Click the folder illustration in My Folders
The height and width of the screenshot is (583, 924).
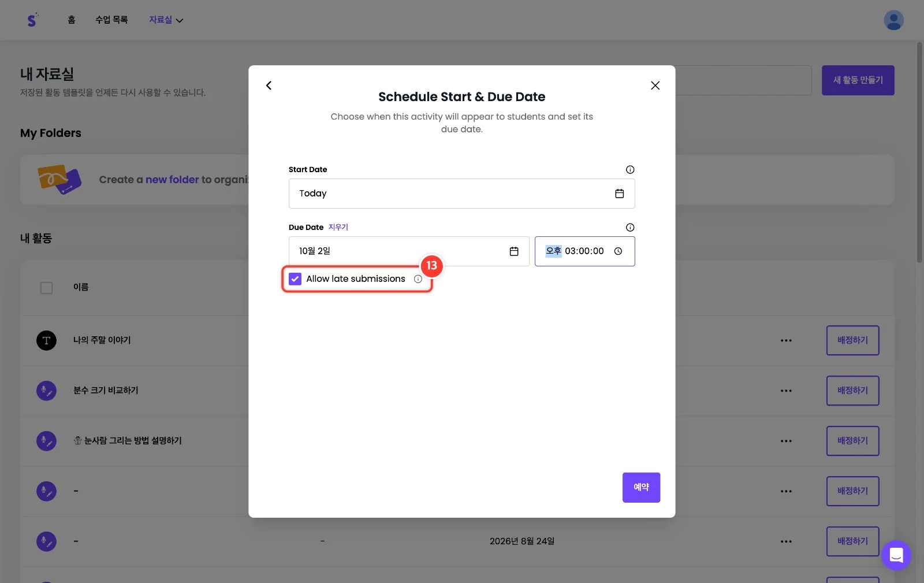[59, 180]
